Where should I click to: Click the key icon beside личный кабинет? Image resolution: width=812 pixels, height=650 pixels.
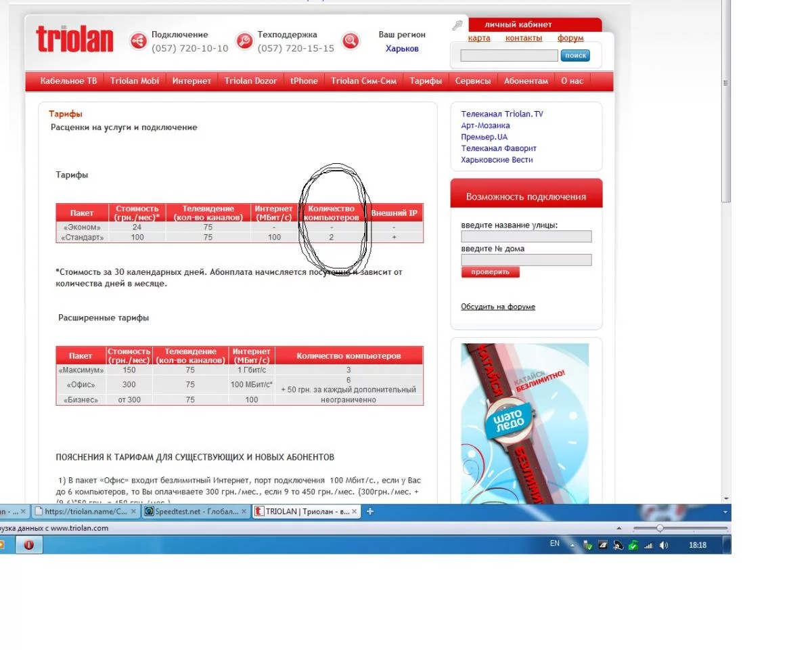457,26
